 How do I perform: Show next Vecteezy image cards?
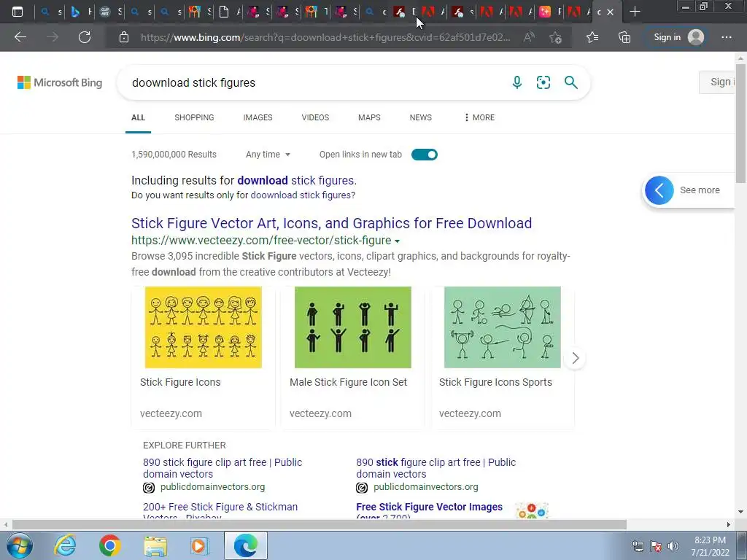pos(575,358)
